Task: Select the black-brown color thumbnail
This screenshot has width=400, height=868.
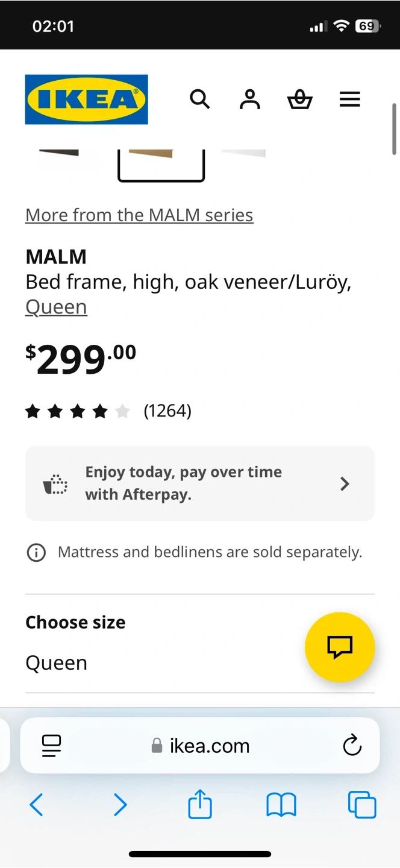Action: [x=59, y=154]
